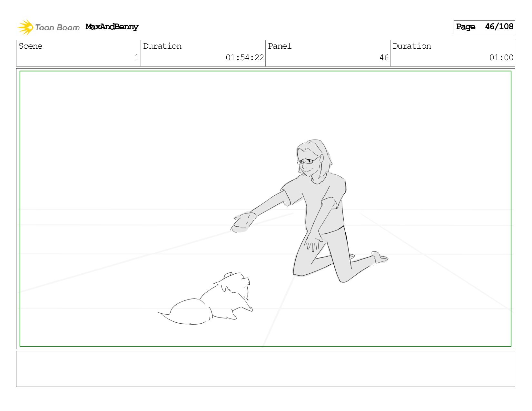Screen dimensions: 532x411
Task: Click the panel duration 01:00
Action: click(x=501, y=58)
